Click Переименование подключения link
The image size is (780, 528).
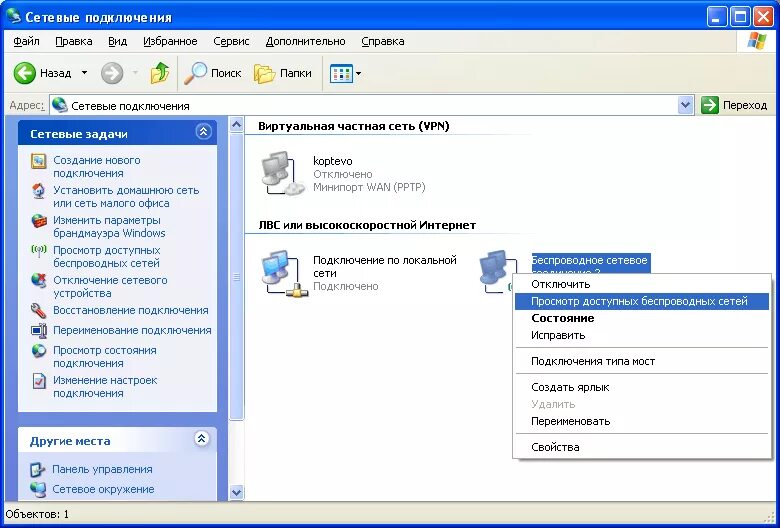(132, 330)
